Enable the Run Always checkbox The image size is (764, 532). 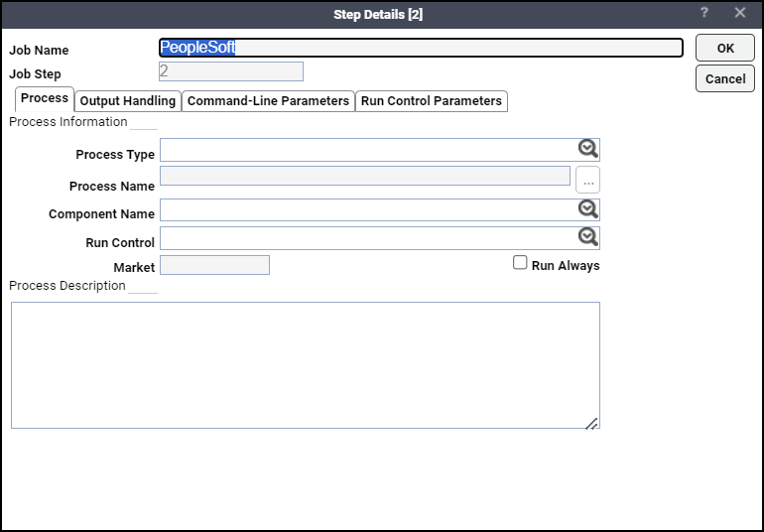520,263
